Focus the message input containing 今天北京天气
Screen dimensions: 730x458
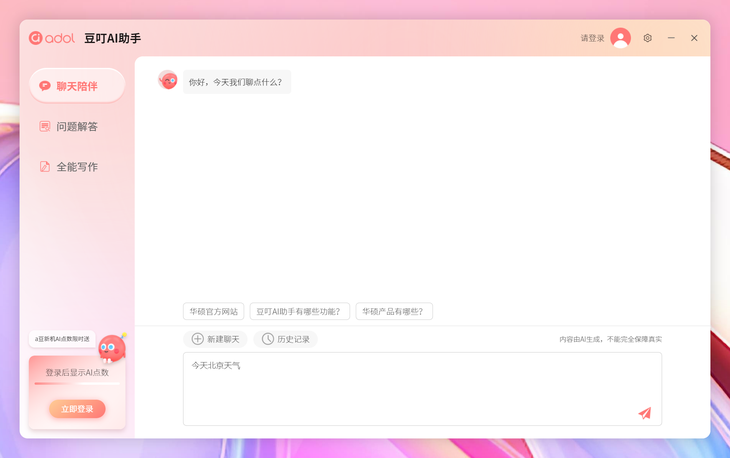click(x=422, y=389)
